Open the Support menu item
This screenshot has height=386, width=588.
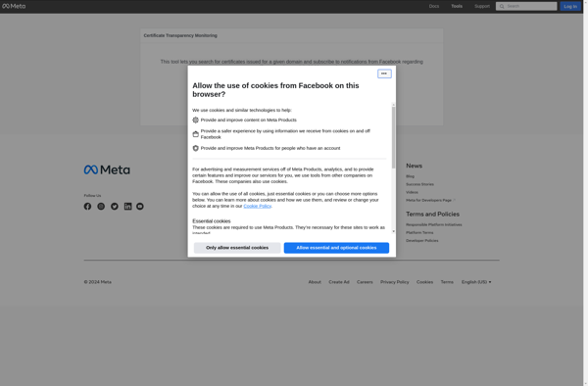(x=482, y=6)
